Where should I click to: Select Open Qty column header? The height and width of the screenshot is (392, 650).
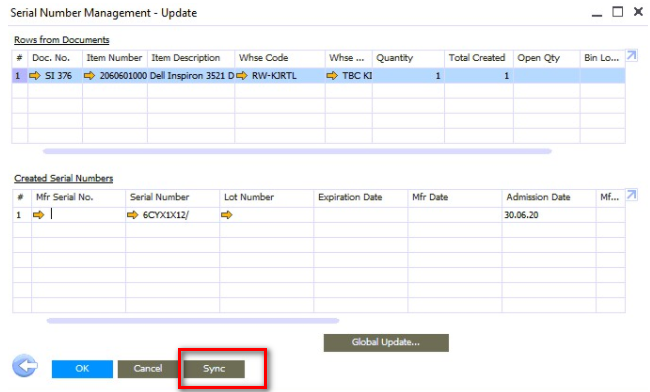click(x=546, y=58)
